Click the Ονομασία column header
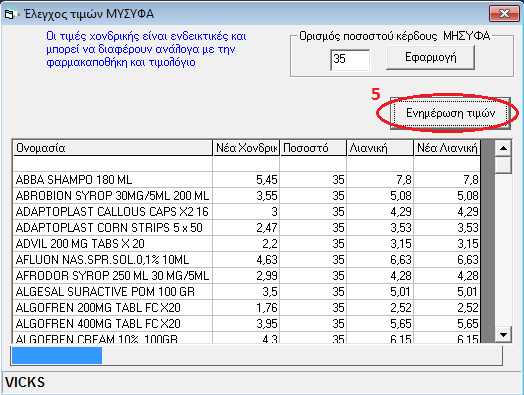Screen dimensions: 524x395 [x=113, y=148]
